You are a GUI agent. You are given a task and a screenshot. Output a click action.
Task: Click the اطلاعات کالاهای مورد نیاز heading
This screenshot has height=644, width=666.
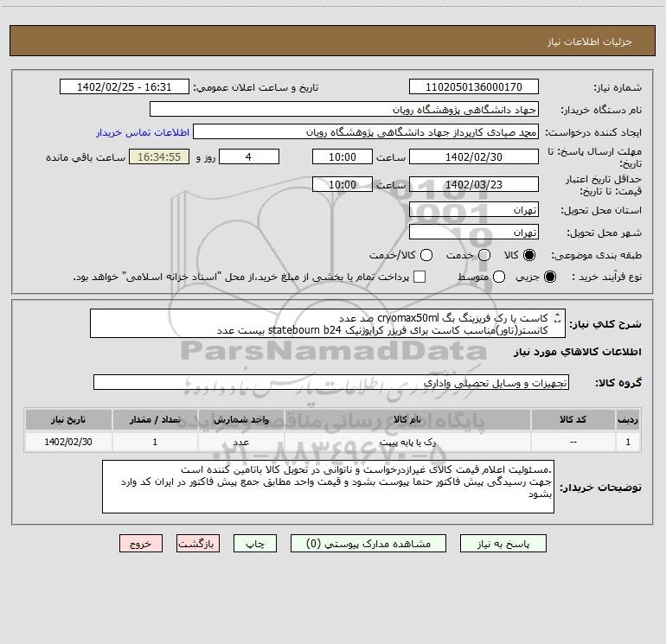coord(578,352)
